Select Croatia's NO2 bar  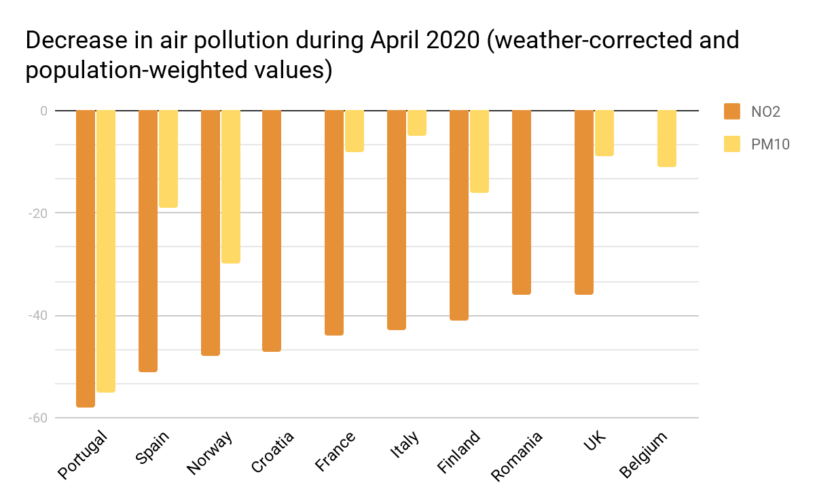272,230
